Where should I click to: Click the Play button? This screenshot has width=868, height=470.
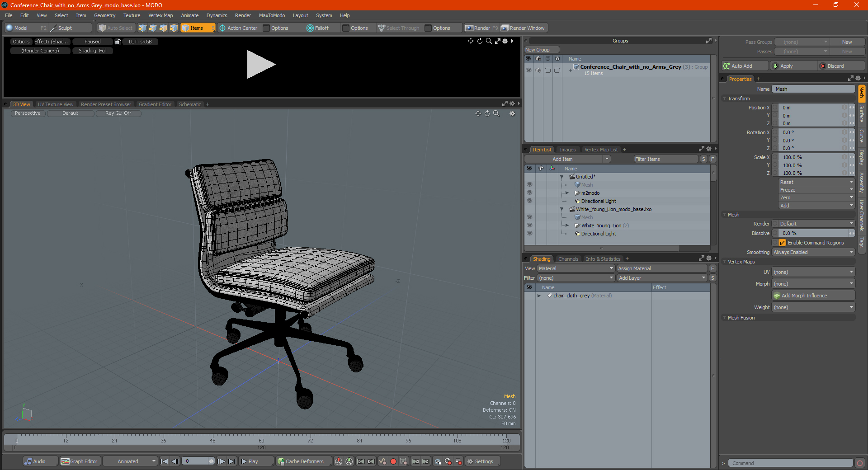(256, 461)
